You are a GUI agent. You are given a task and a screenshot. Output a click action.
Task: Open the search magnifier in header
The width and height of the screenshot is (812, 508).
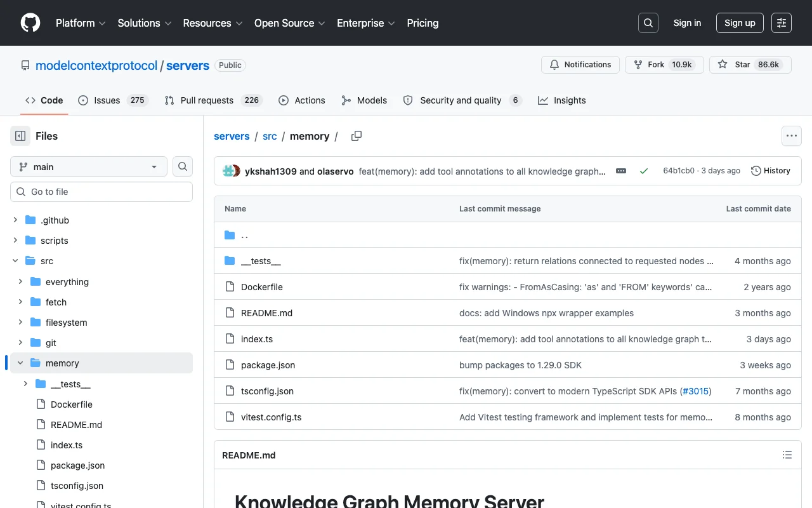[648, 23]
